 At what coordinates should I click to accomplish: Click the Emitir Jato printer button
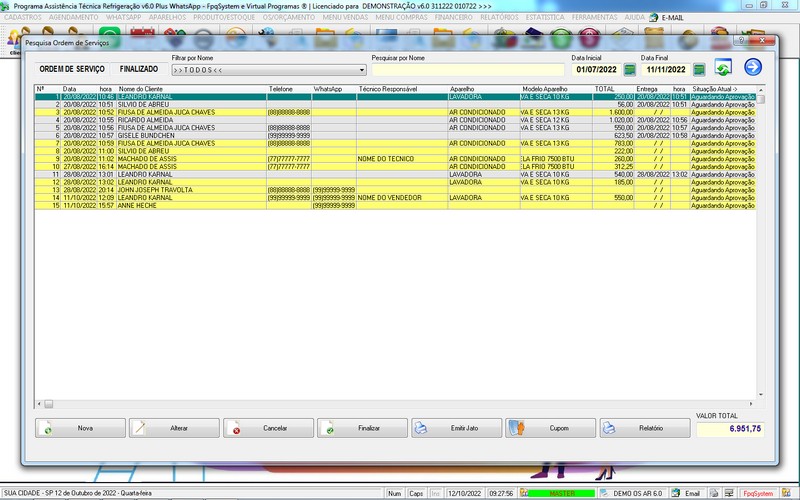(458, 428)
